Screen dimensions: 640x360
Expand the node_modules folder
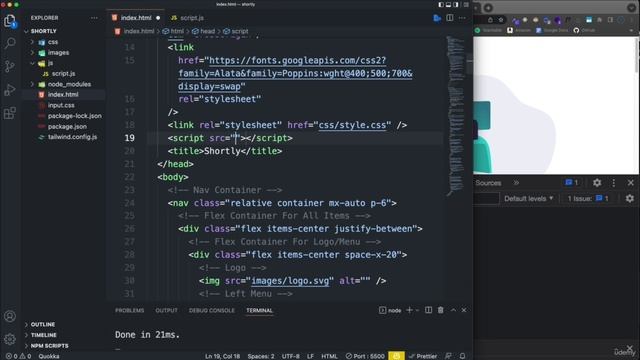[x=69, y=84]
